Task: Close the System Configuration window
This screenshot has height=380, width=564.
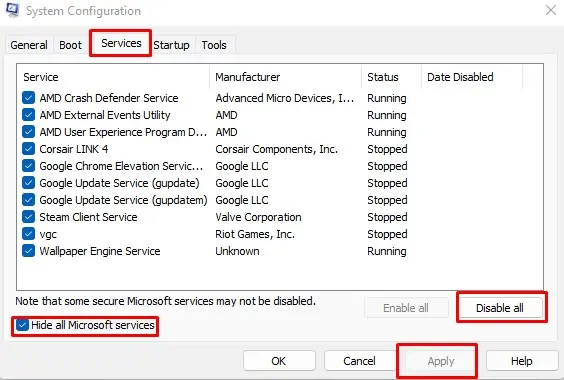Action: (551, 10)
